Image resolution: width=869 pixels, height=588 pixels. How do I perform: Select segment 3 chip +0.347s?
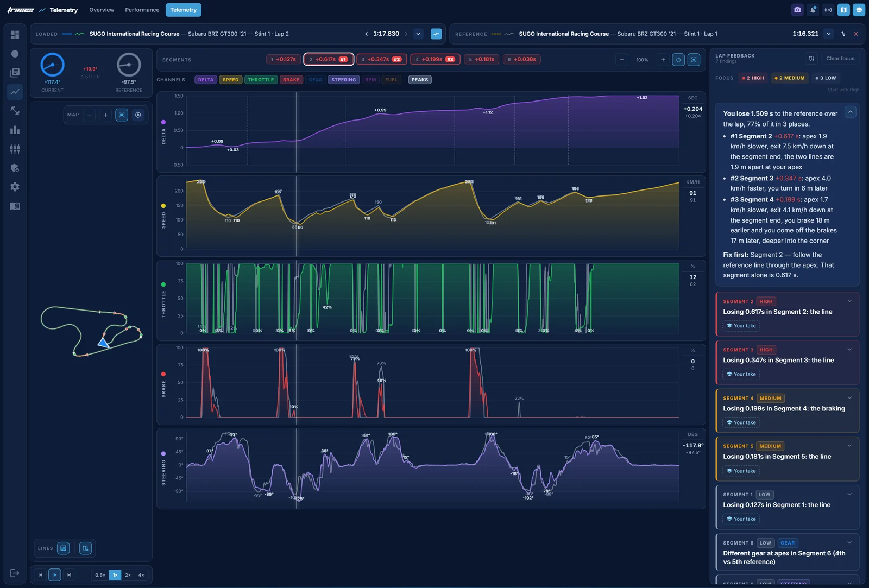382,59
